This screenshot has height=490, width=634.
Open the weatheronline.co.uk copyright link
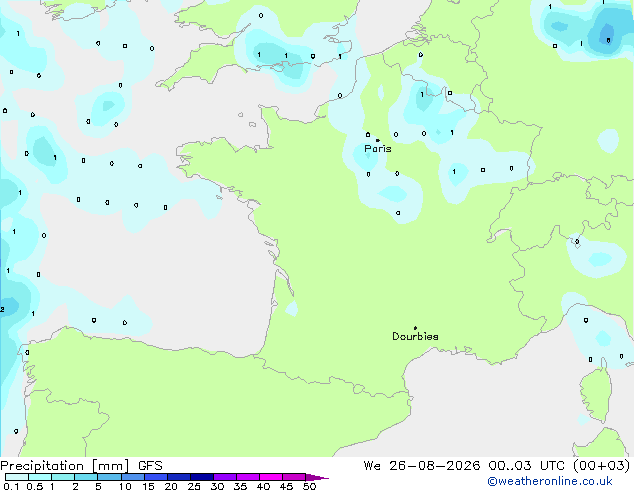tap(550, 481)
